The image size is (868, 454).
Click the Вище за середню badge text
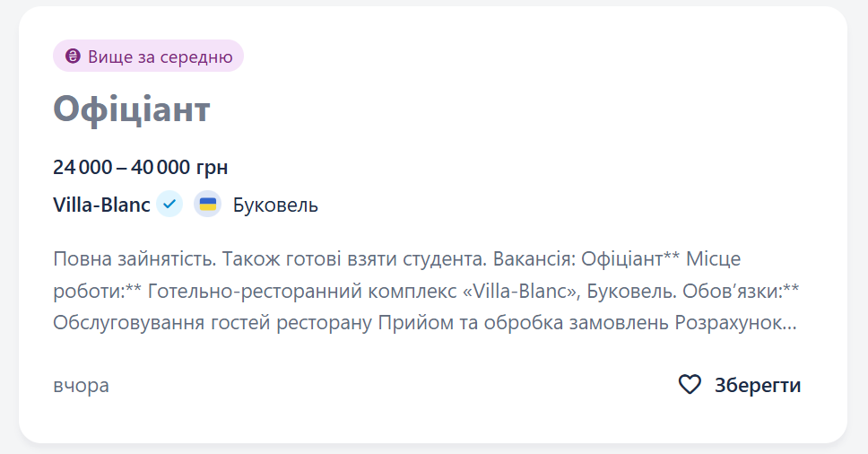(160, 57)
